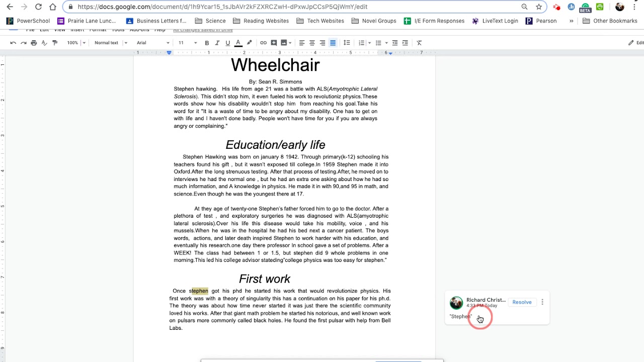The width and height of the screenshot is (644, 362).
Task: Print the document
Action: coord(34,43)
